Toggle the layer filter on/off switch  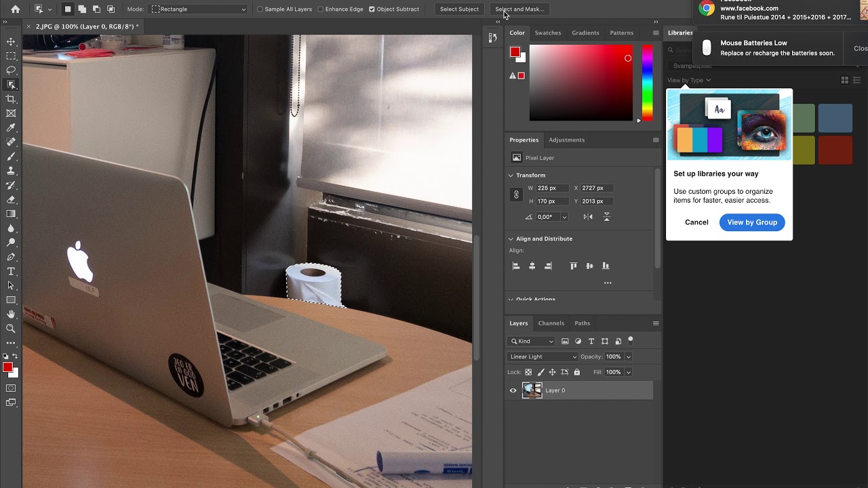(x=631, y=340)
